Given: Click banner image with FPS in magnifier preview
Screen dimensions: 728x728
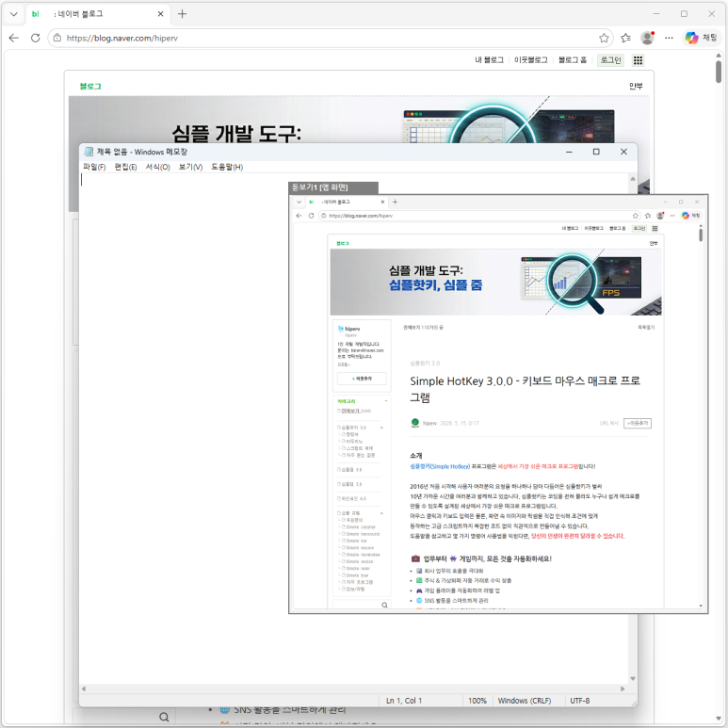Looking at the screenshot, I should 496,282.
